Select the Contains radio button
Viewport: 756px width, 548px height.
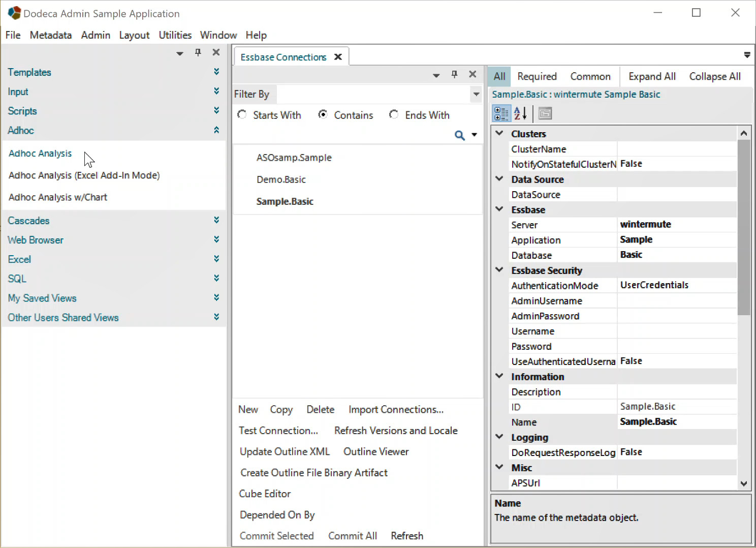pos(323,114)
